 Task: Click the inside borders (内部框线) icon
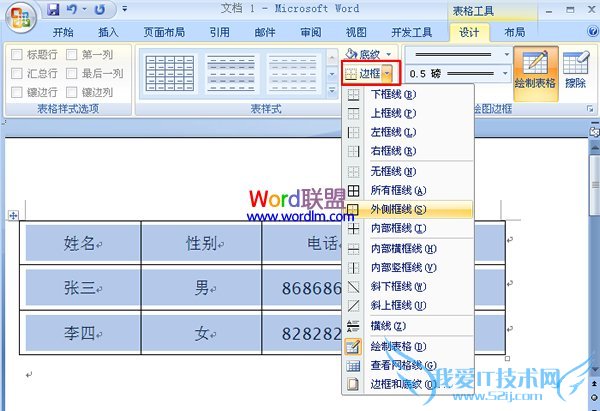click(354, 228)
